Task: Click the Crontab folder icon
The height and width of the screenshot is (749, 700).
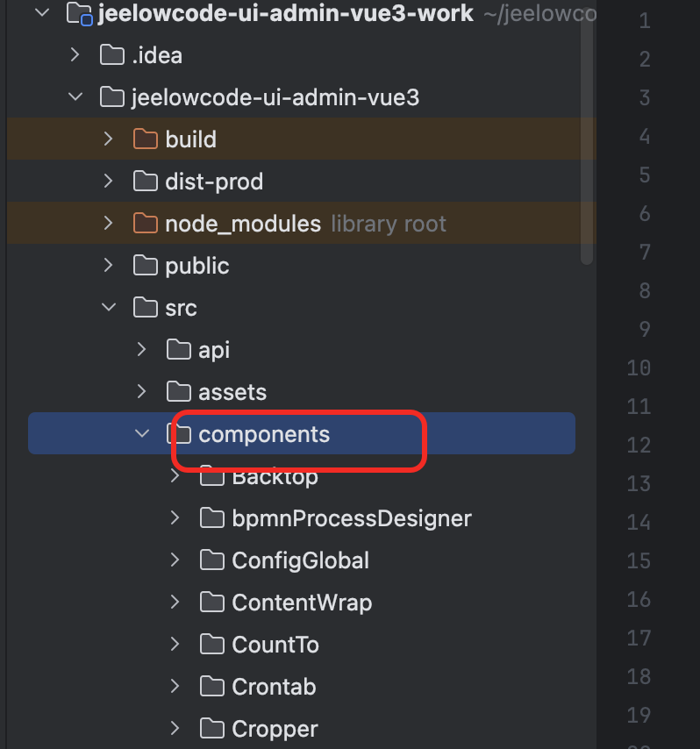Action: 211,687
